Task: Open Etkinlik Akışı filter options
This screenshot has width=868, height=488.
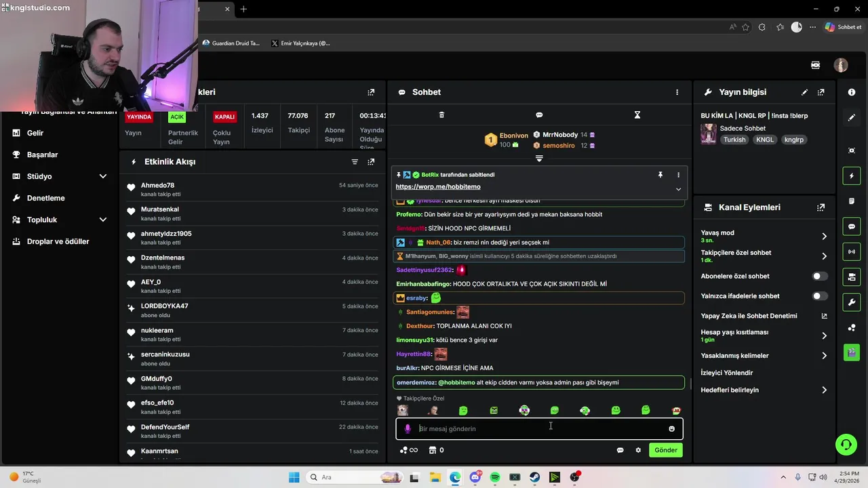Action: click(x=355, y=162)
